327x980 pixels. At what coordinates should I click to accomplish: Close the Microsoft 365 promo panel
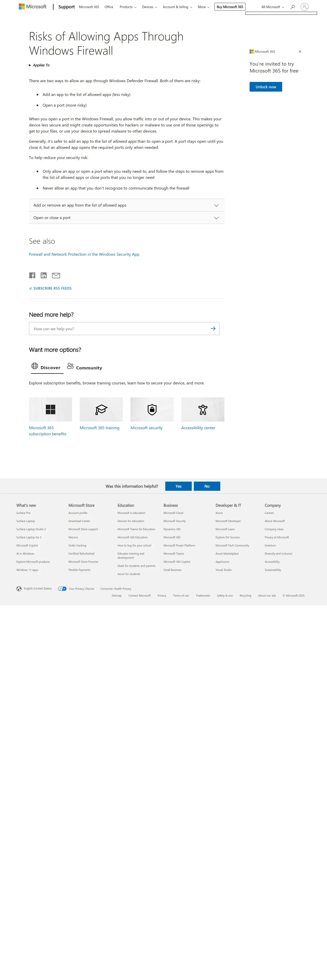(x=300, y=52)
